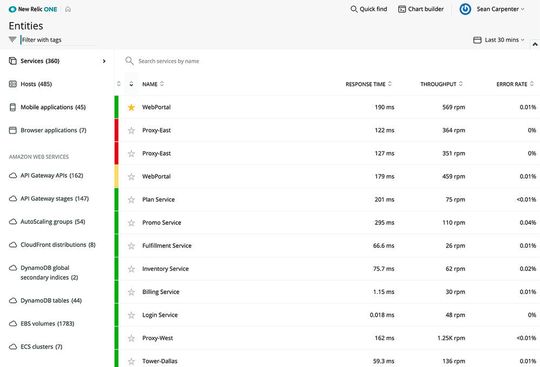The image size is (540, 367).
Task: Sort table by NAME column
Action: click(153, 84)
